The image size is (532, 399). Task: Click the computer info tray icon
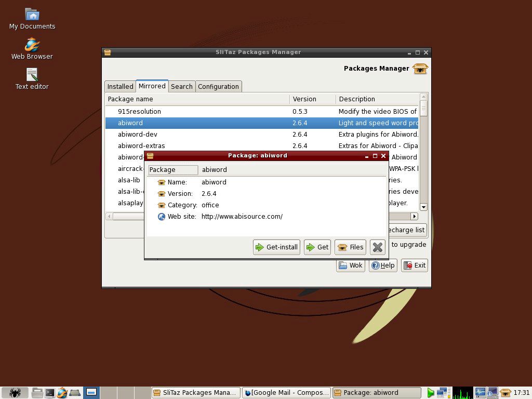(493, 393)
